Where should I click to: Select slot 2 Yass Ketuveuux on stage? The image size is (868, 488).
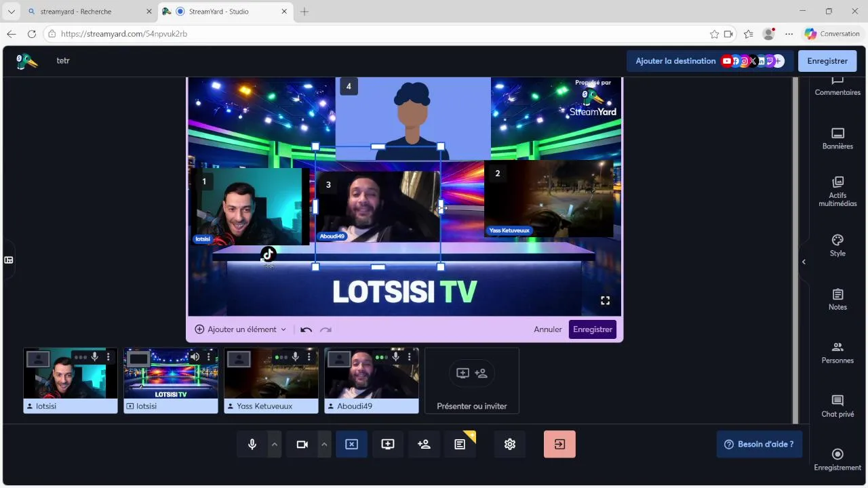549,199
